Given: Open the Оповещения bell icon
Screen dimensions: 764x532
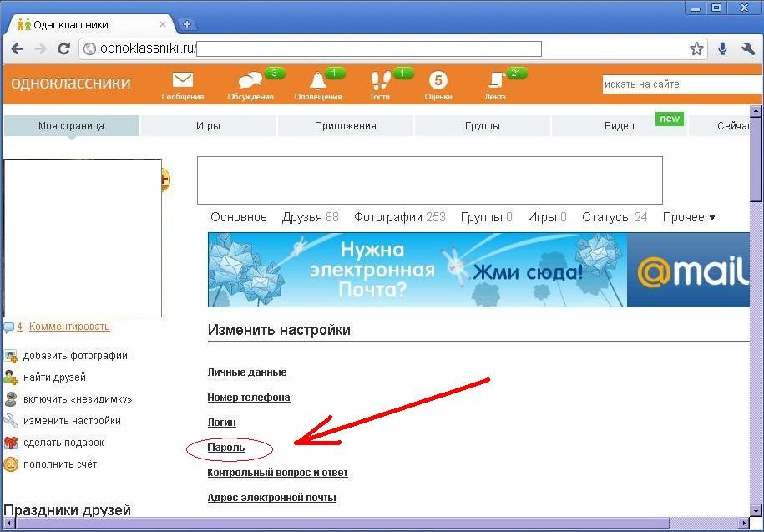Looking at the screenshot, I should (317, 80).
